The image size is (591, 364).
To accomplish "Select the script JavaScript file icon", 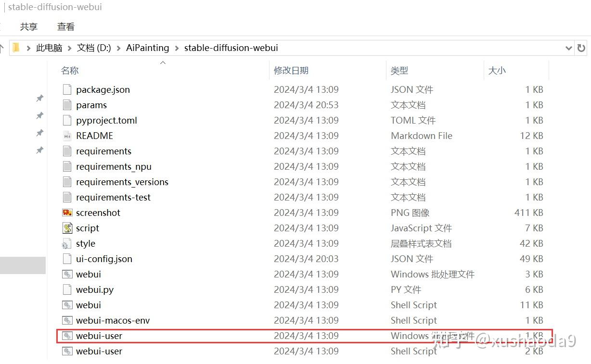I will tap(67, 228).
